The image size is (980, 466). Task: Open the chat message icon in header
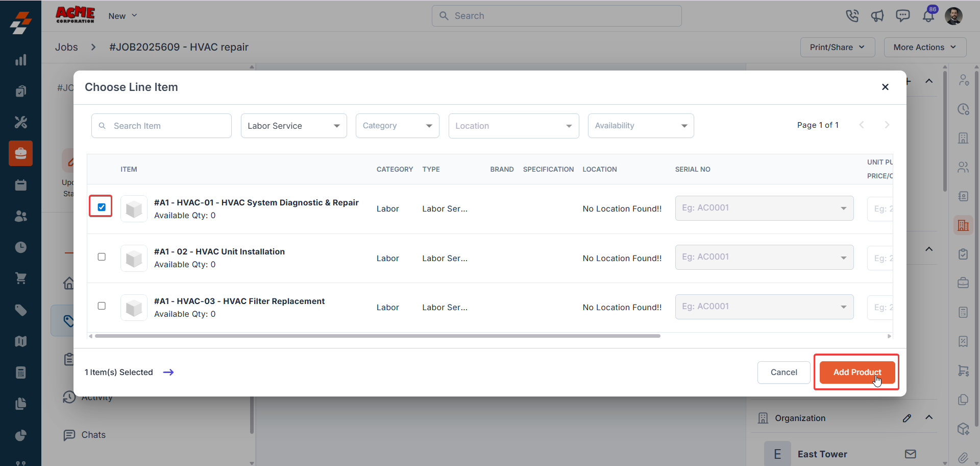click(x=903, y=16)
